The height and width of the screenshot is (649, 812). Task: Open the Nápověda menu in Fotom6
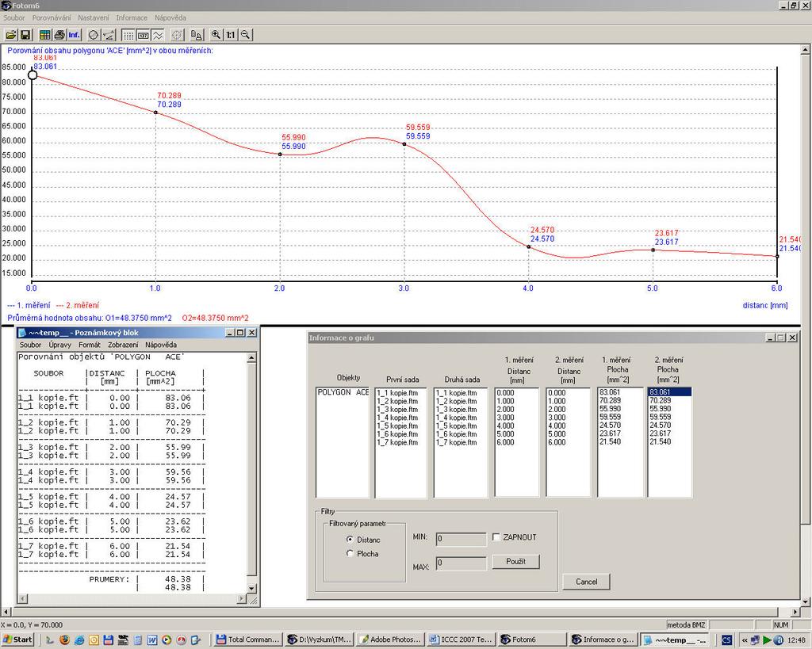(170, 17)
